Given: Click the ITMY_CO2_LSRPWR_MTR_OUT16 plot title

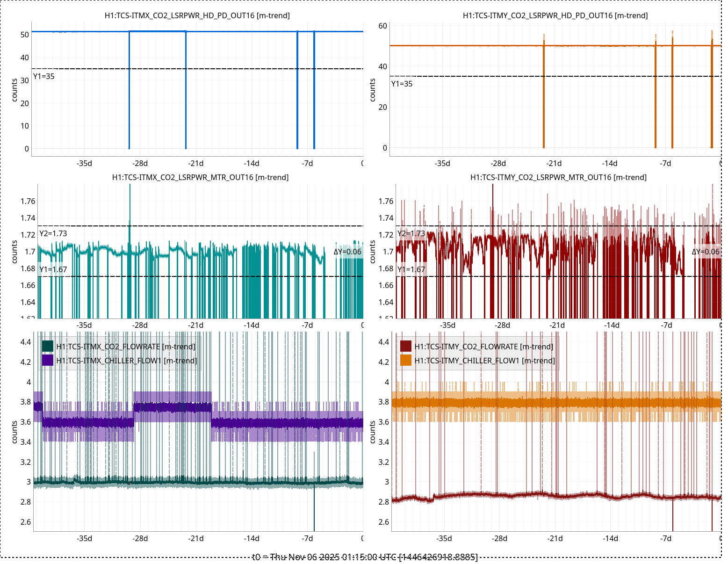Looking at the screenshot, I should click(x=558, y=177).
